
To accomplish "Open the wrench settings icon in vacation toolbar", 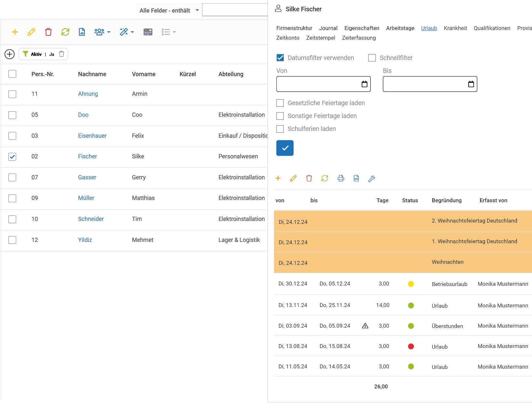I will [x=372, y=178].
